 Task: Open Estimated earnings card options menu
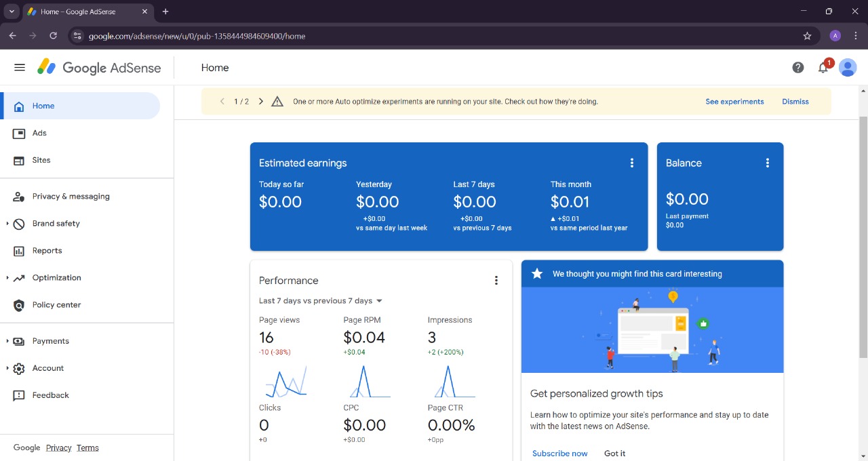(632, 163)
